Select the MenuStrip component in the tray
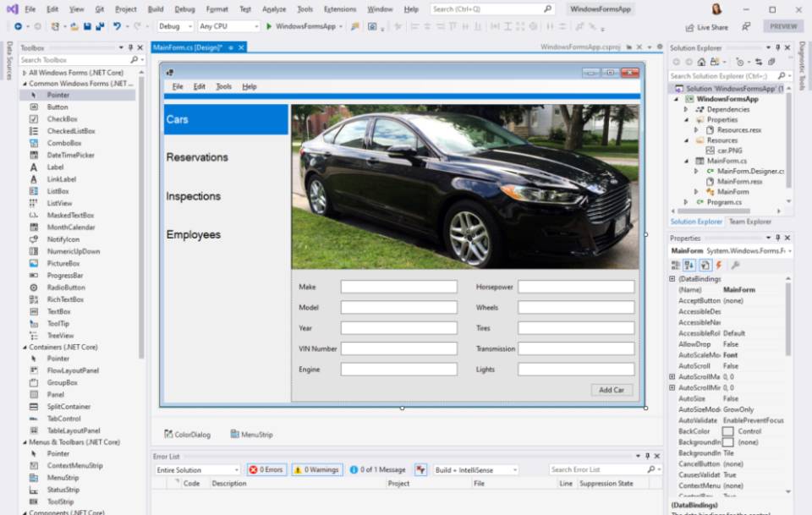812x515 pixels. (x=252, y=435)
